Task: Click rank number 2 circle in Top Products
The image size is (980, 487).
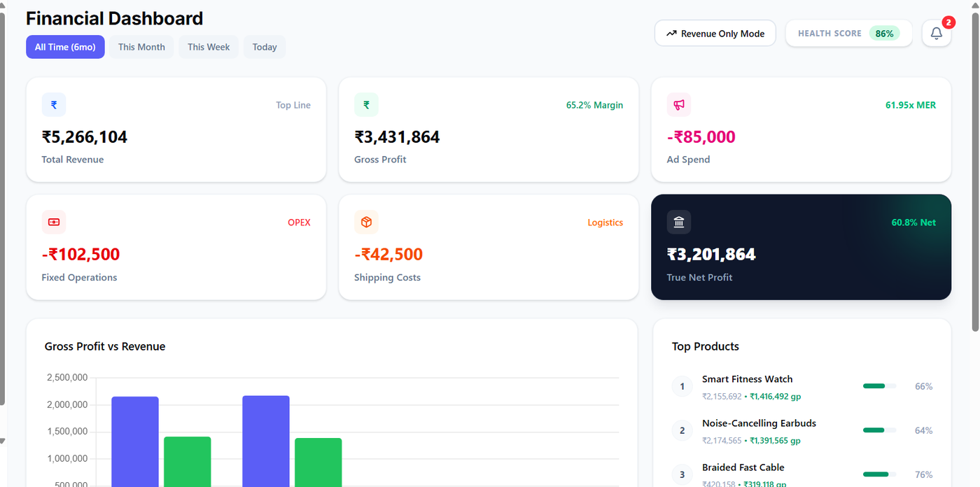Action: (682, 430)
